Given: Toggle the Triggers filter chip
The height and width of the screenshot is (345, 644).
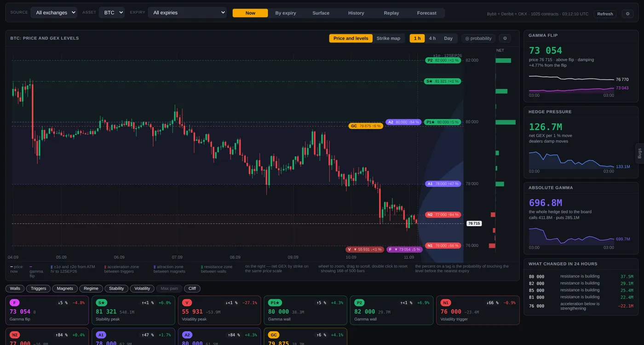Looking at the screenshot, I should [39, 288].
